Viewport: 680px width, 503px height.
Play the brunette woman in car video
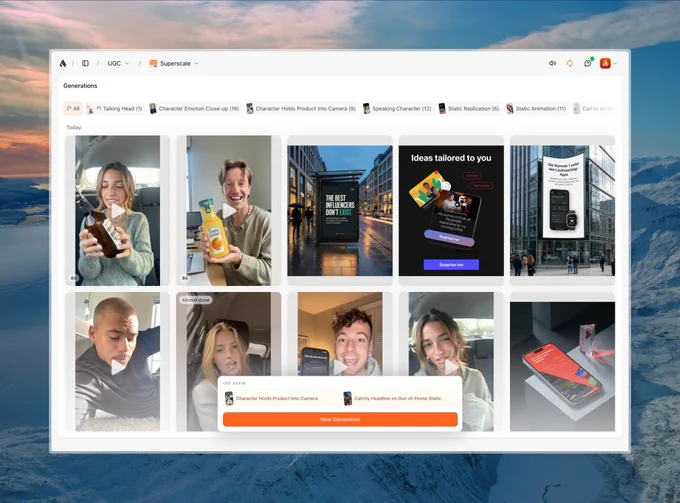[451, 367]
